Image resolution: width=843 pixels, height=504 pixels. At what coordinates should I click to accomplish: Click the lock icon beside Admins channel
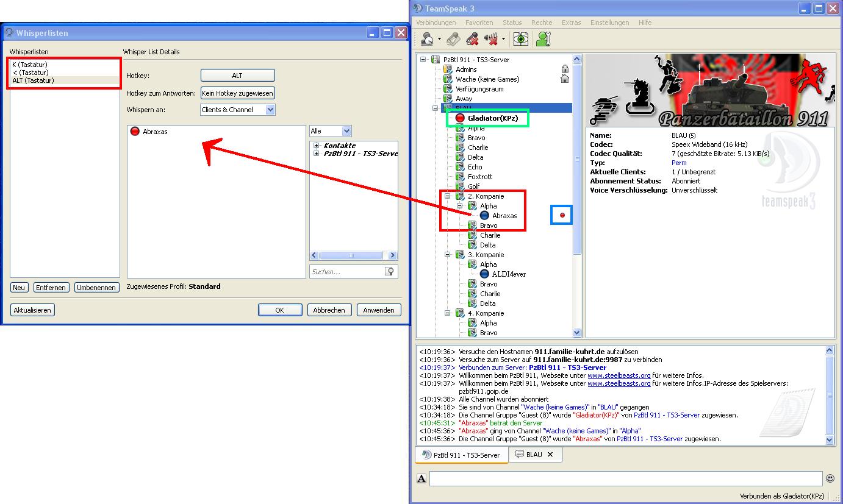tap(565, 69)
